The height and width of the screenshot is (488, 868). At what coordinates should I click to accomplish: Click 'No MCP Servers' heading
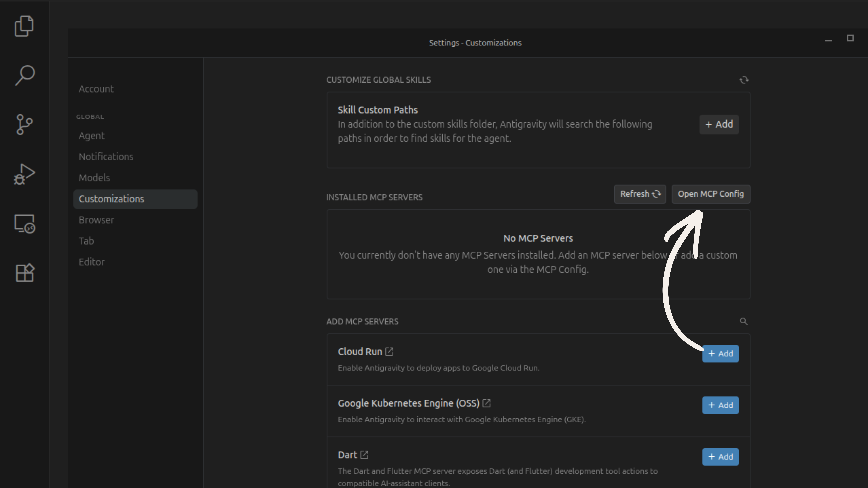538,238
